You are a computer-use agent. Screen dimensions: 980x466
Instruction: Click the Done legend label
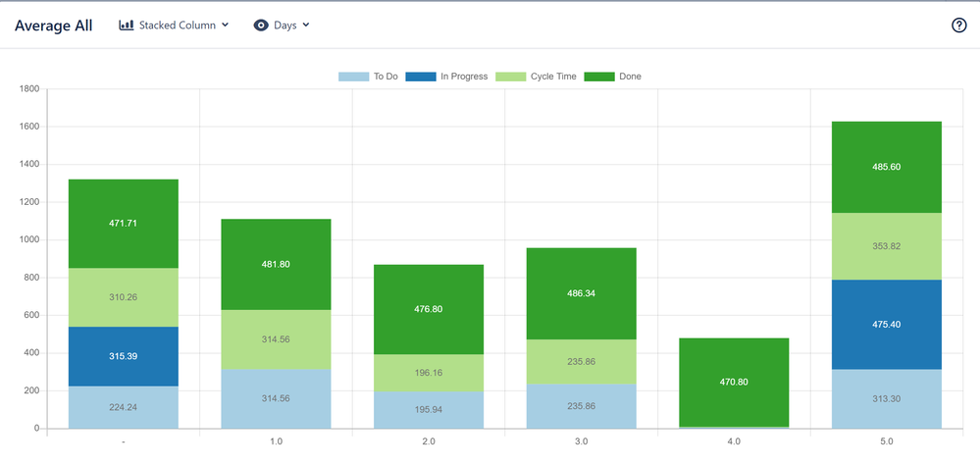click(630, 77)
